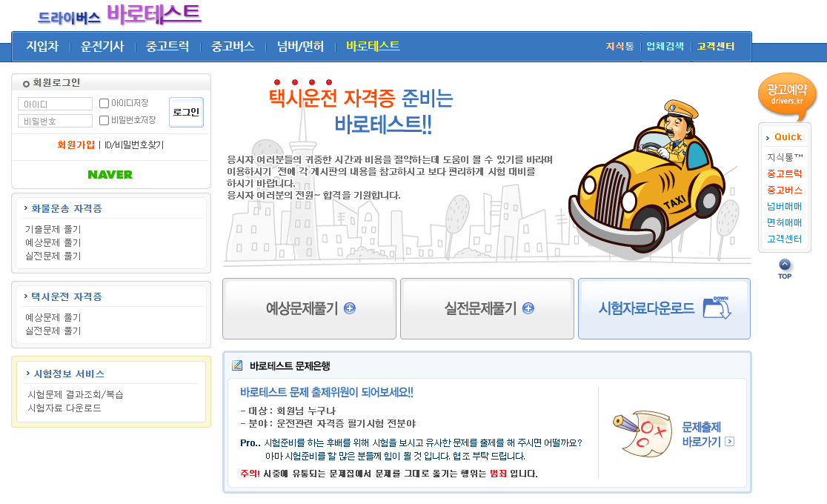The height and width of the screenshot is (504, 827).
Task: Click the 바로테스트 문제은행 notepad icon
Action: (x=237, y=365)
